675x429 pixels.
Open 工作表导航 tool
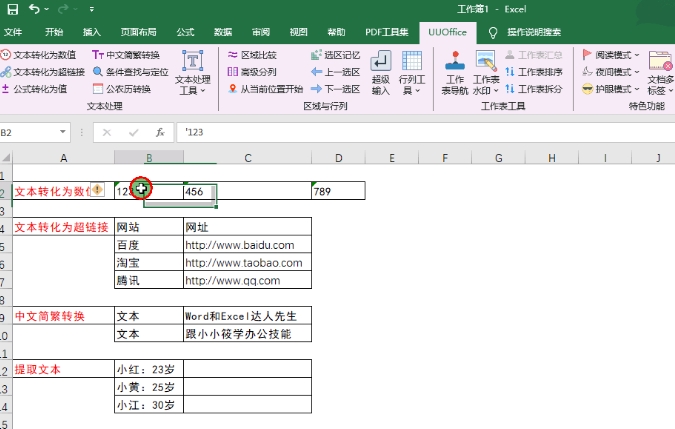pos(455,72)
